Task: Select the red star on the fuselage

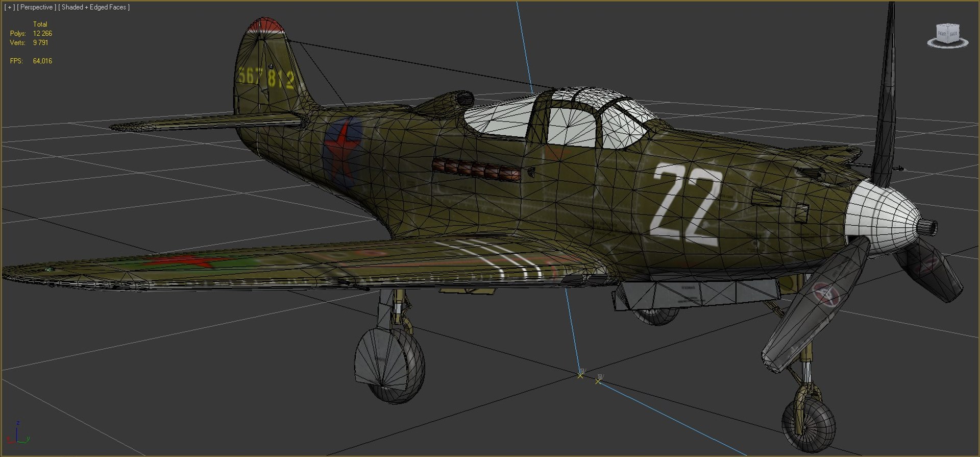Action: tap(343, 149)
